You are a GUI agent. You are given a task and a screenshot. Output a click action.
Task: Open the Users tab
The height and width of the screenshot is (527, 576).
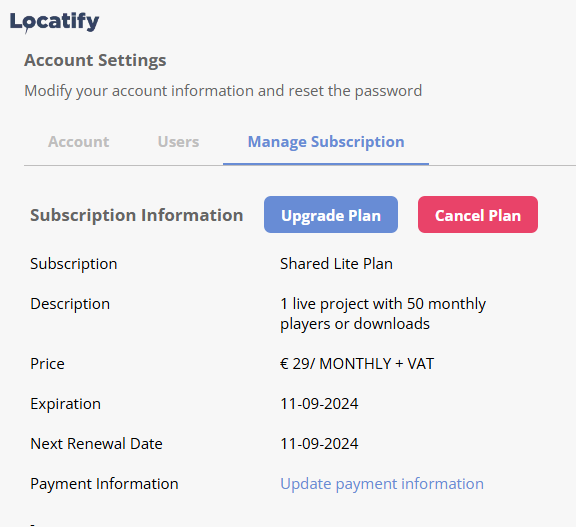click(x=179, y=142)
